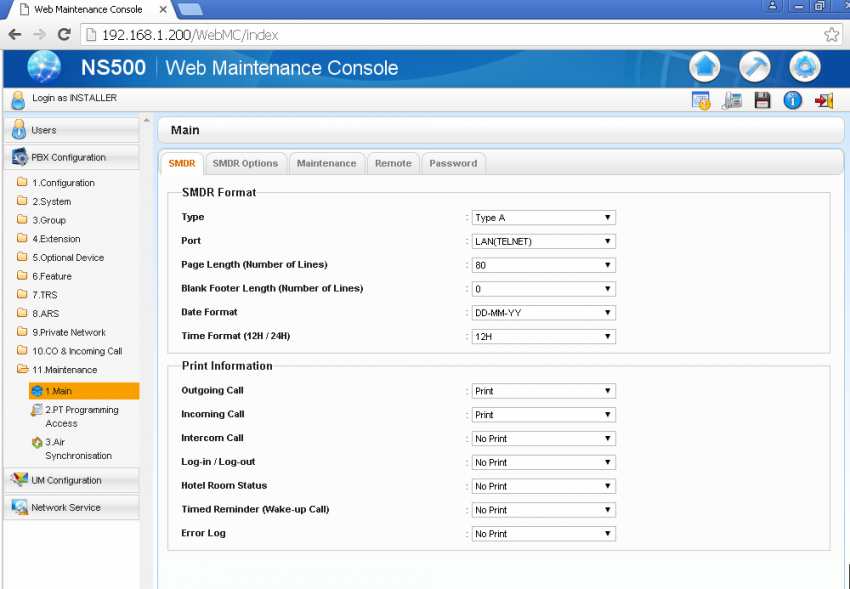The image size is (850, 589).
Task: Expand the 4.Extension folder
Action: pyautogui.click(x=55, y=239)
